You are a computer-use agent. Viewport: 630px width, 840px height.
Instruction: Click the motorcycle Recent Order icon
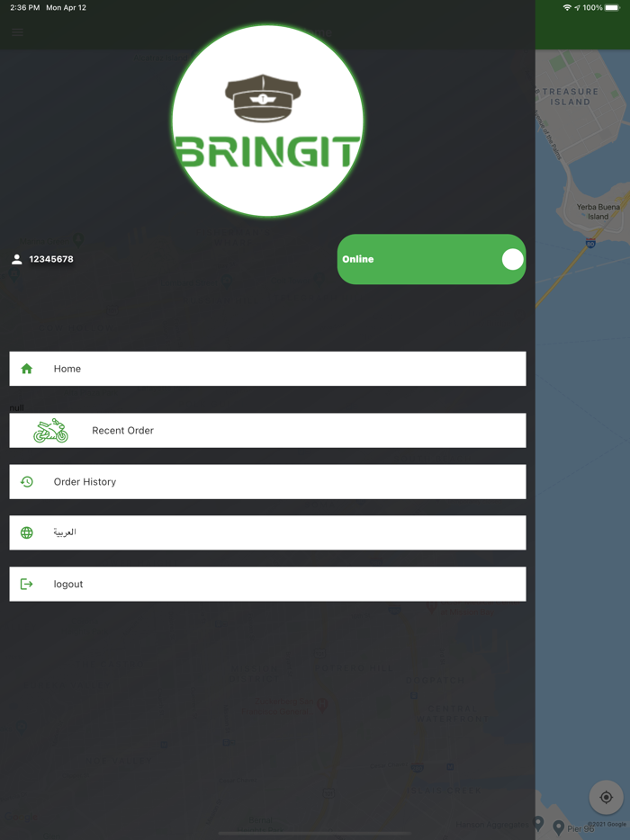pyautogui.click(x=51, y=431)
